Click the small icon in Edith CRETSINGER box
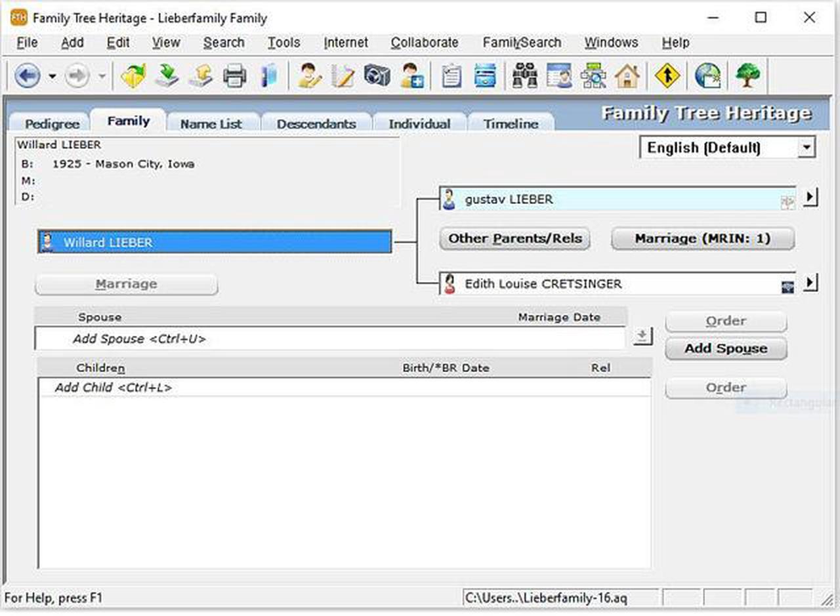Screen dimensions: 840x616 pos(787,287)
